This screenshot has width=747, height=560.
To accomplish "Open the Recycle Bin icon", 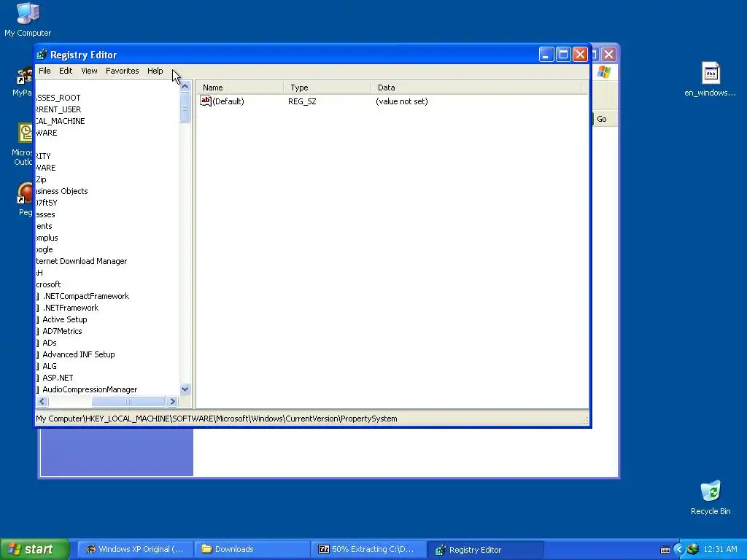I will click(711, 497).
